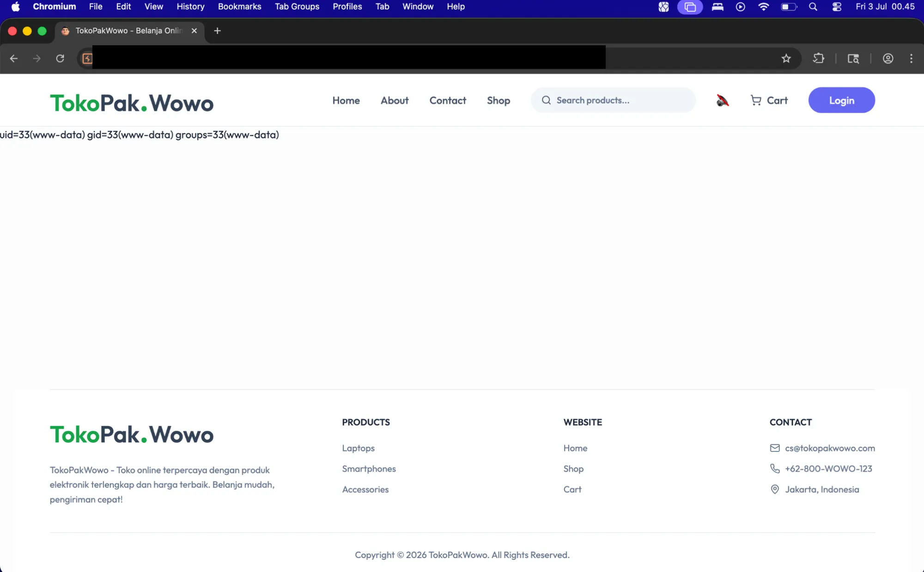Open the Apple menu

click(16, 7)
